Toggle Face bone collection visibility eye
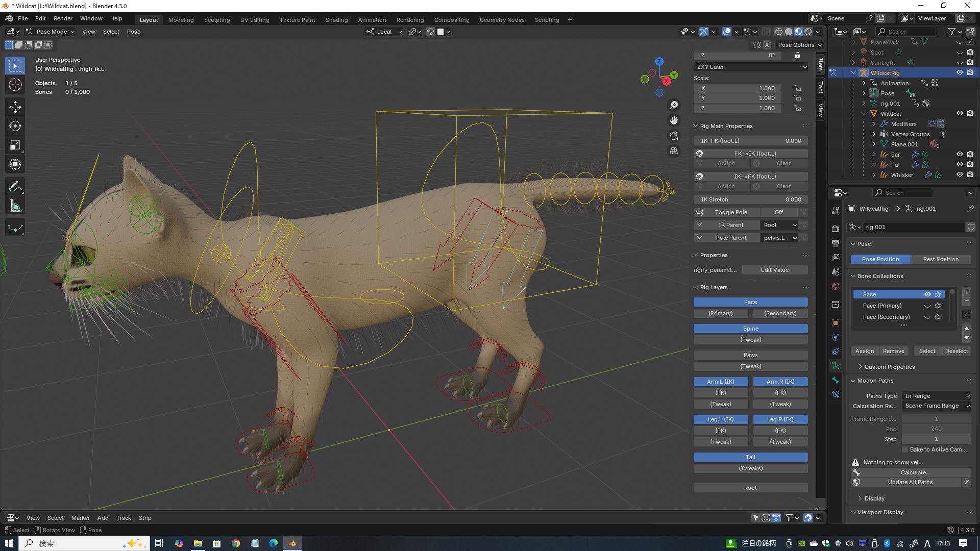 coord(927,294)
